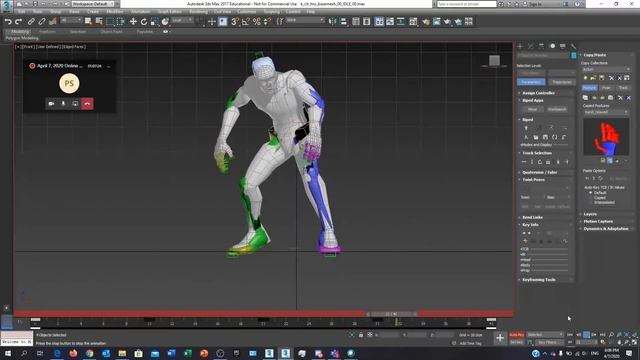Click the Paste Posture icon
640x360 pixels.
[594, 98]
